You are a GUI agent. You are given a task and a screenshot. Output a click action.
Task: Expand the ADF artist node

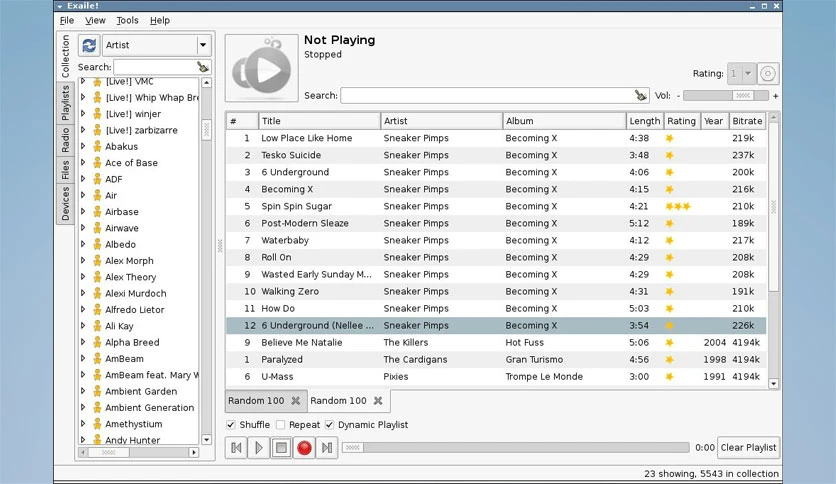coord(83,179)
